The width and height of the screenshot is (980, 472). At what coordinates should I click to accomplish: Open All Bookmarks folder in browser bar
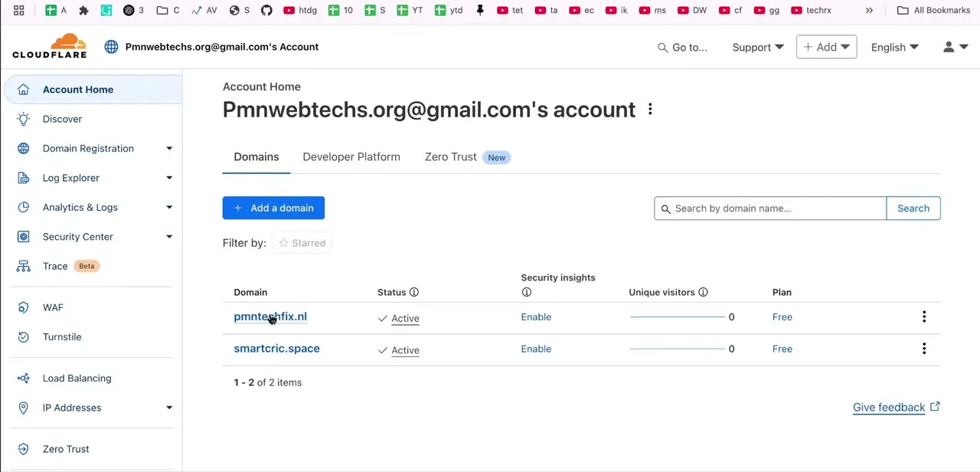933,10
